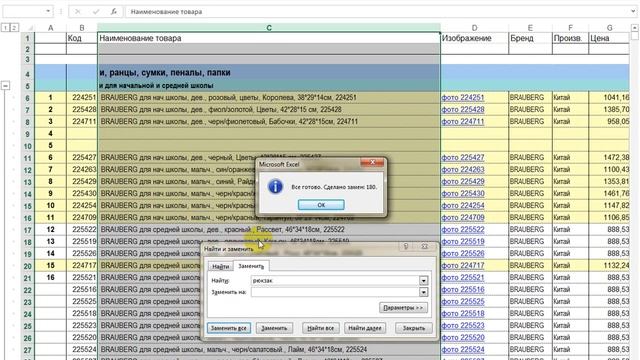Click price cell 1385,70
This screenshot has width=640, height=360.
click(x=609, y=109)
